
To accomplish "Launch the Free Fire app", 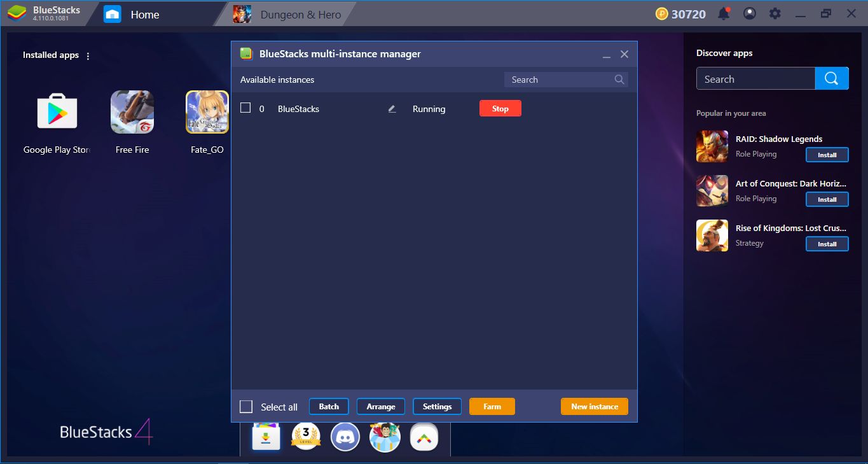I will [132, 112].
